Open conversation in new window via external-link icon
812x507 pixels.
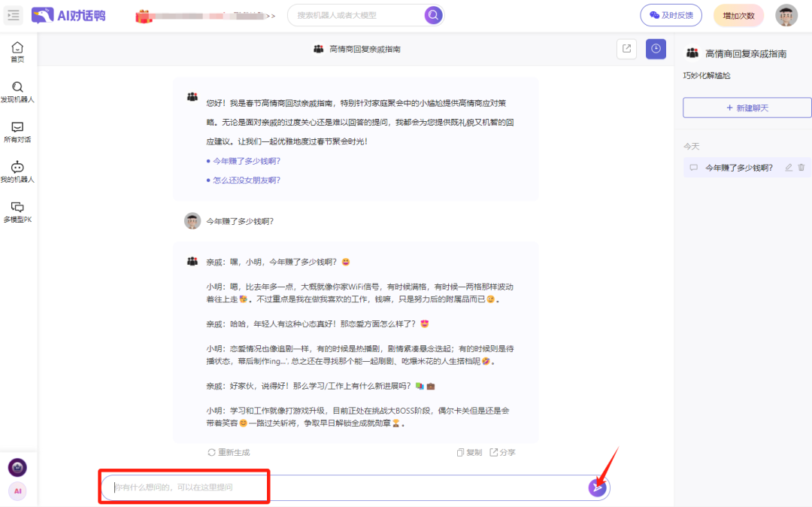(x=626, y=48)
